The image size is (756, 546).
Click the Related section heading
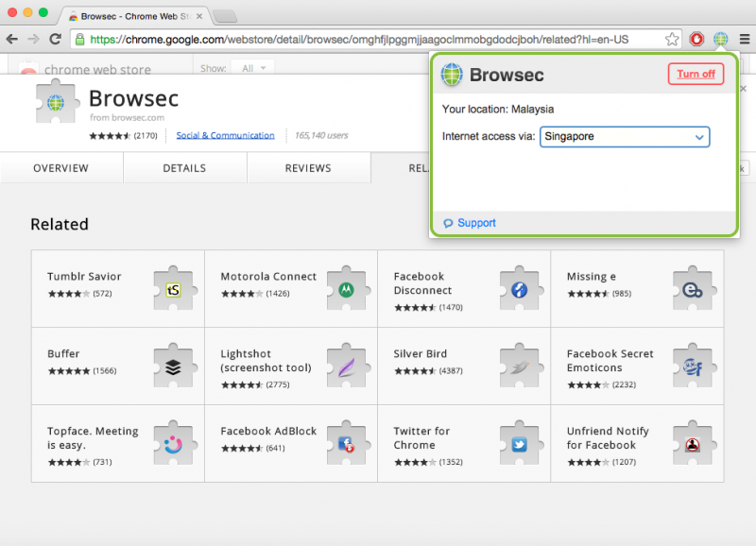[60, 224]
